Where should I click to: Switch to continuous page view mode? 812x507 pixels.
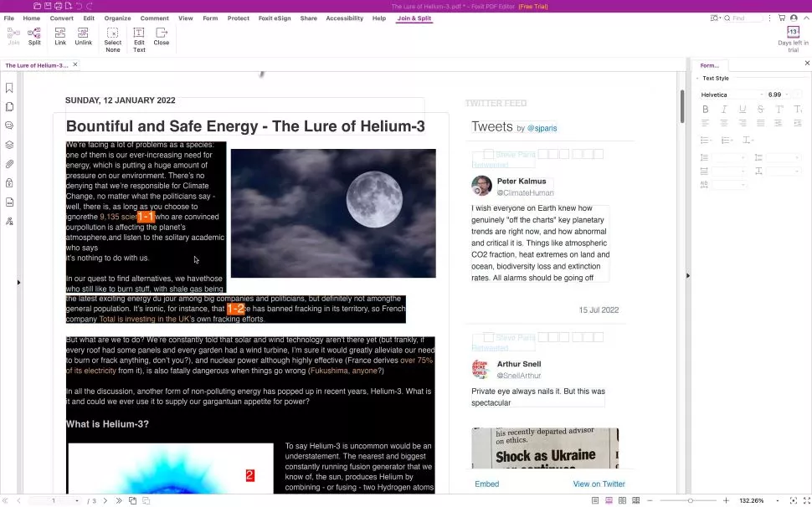point(609,500)
